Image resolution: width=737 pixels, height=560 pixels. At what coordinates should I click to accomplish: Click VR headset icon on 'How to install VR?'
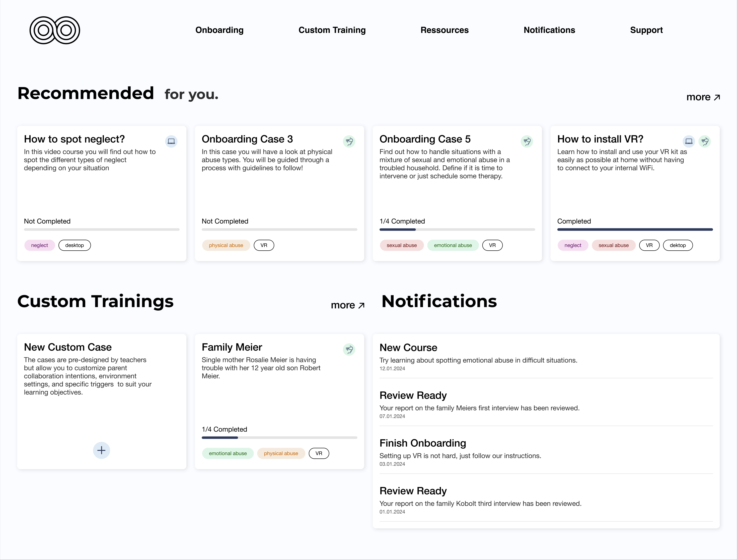(705, 141)
